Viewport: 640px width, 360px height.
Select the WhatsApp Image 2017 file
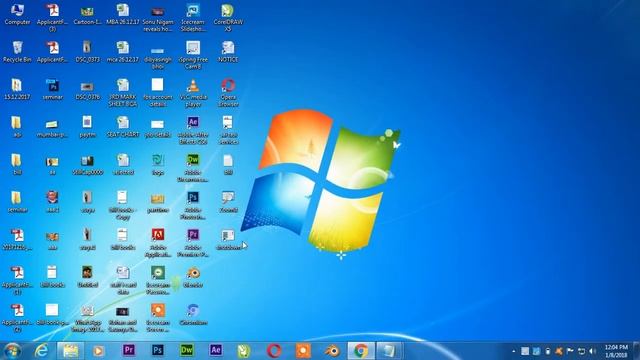87,318
